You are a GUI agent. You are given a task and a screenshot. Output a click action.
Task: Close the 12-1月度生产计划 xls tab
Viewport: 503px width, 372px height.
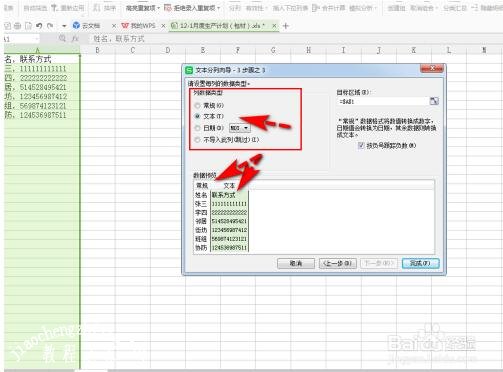tap(274, 26)
